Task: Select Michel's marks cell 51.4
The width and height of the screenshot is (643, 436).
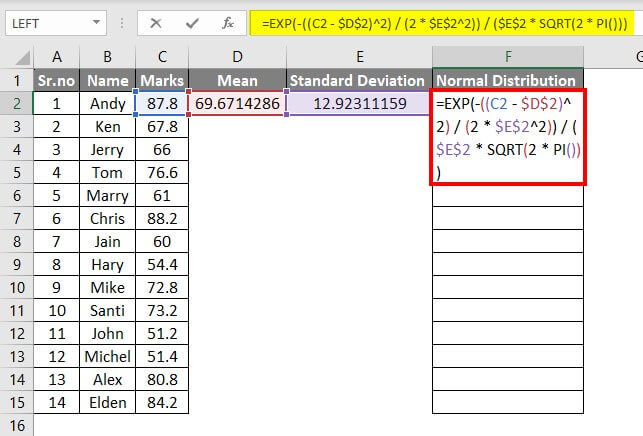Action: [162, 356]
